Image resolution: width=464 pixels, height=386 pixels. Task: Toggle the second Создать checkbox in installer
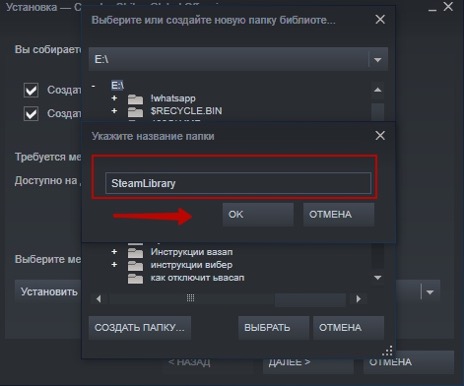click(x=31, y=114)
